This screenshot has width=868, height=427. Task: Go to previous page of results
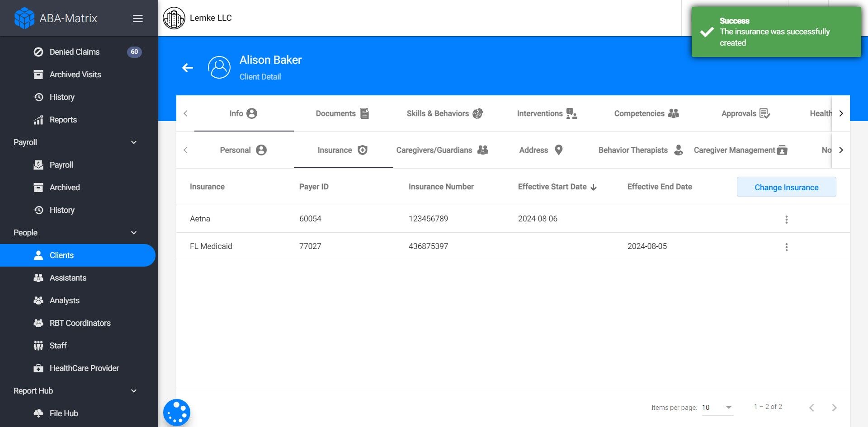[811, 408]
